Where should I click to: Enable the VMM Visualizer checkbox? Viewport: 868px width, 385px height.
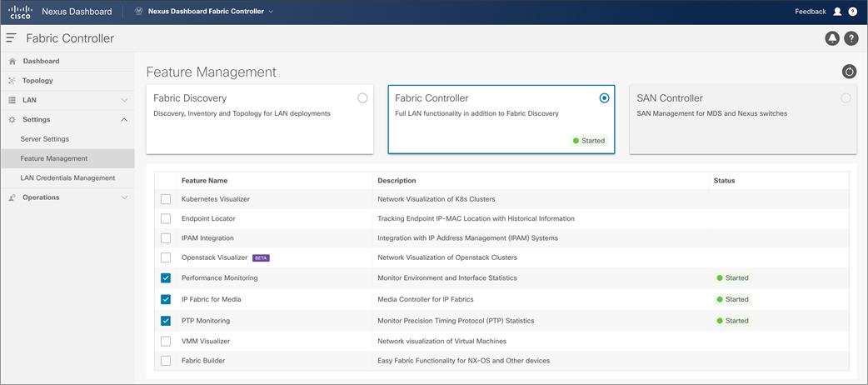166,341
